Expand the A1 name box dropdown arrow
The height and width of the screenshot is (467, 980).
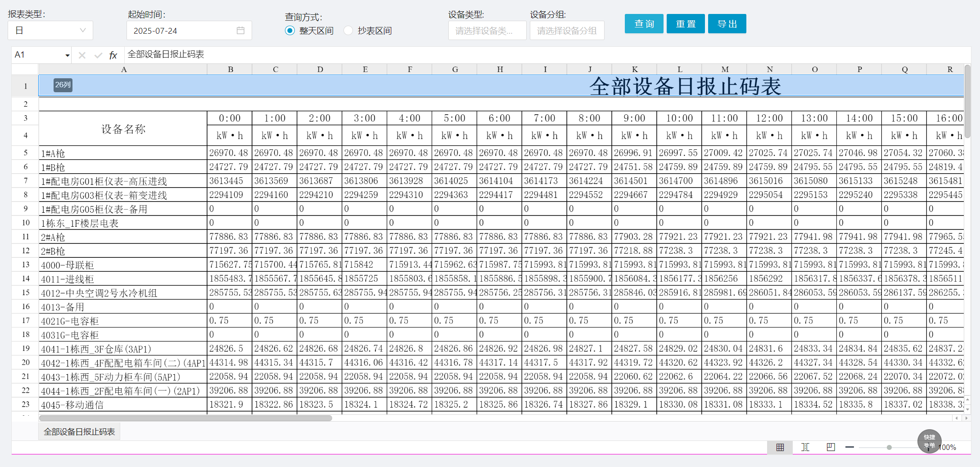(68, 55)
